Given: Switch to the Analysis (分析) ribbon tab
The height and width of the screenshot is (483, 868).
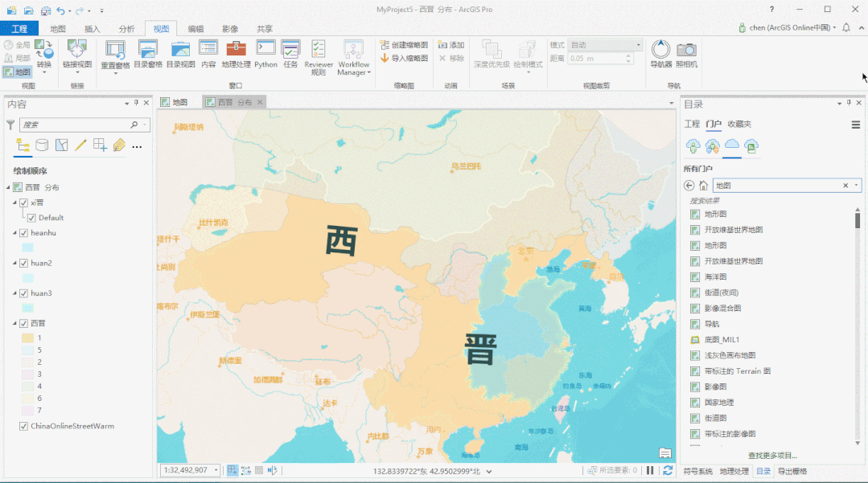Looking at the screenshot, I should point(126,29).
